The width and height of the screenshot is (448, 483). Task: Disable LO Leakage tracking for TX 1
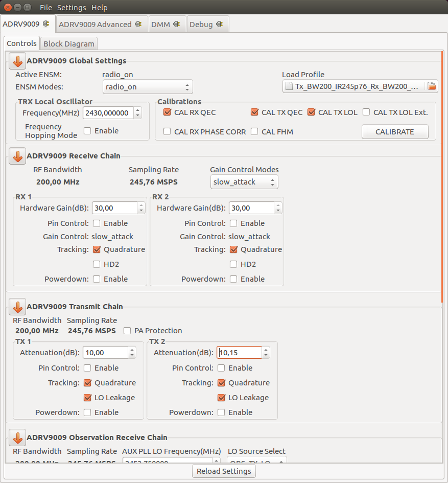86,398
